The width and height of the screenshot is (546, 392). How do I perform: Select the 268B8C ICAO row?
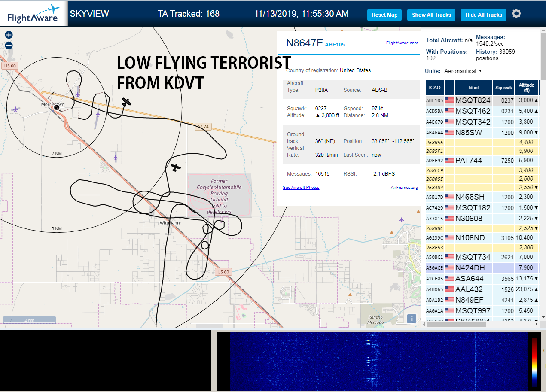pos(482,228)
